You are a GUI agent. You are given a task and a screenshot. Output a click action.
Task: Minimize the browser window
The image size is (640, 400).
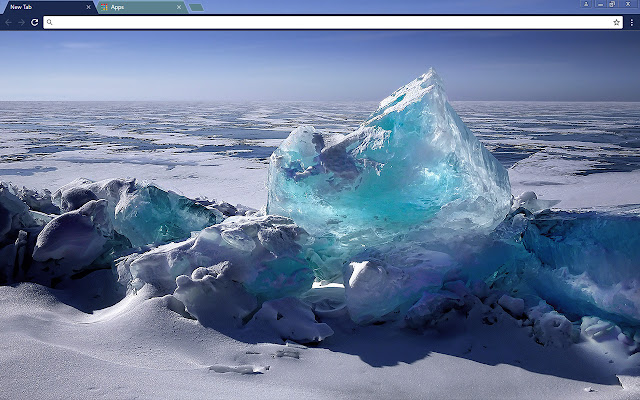click(x=600, y=4)
